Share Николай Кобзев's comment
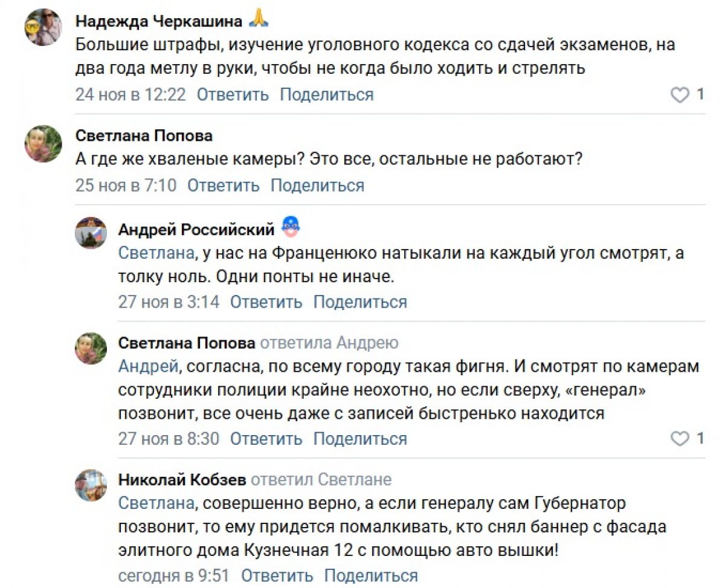This screenshot has height=588, width=725. click(x=371, y=576)
